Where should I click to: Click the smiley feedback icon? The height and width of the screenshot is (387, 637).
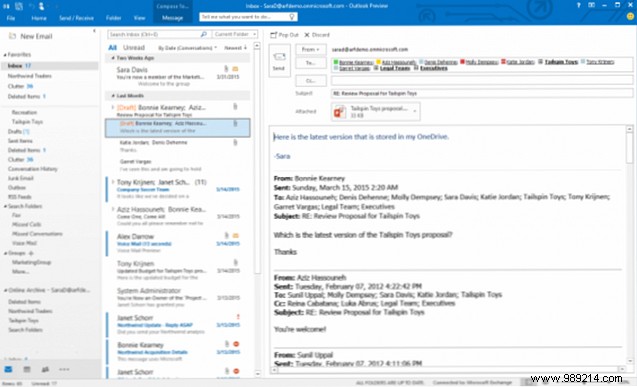point(630,17)
